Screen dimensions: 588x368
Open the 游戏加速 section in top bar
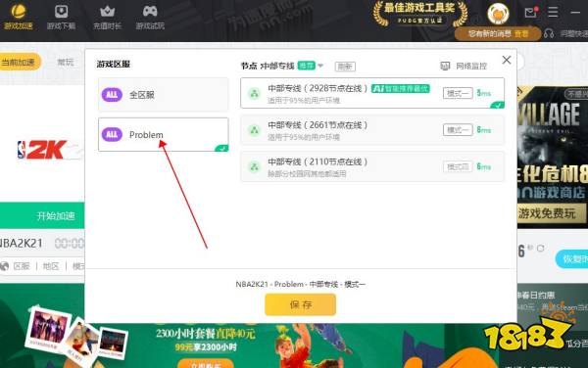pyautogui.click(x=18, y=17)
